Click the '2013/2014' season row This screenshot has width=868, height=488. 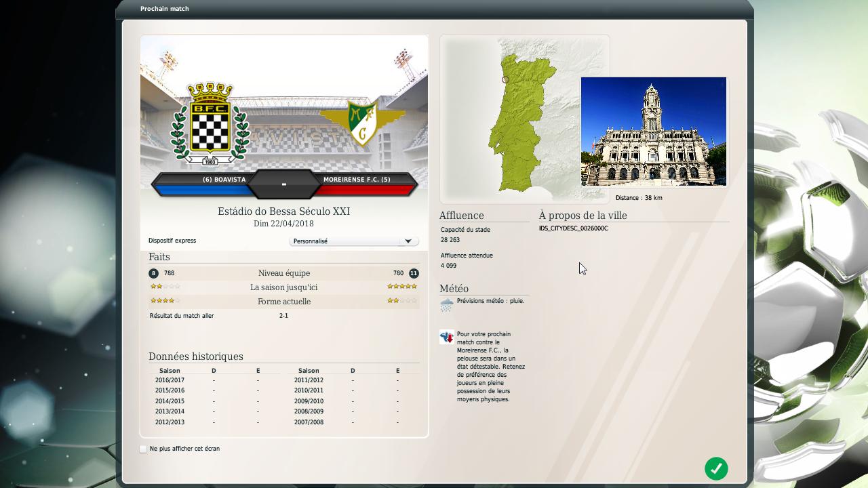coord(214,411)
